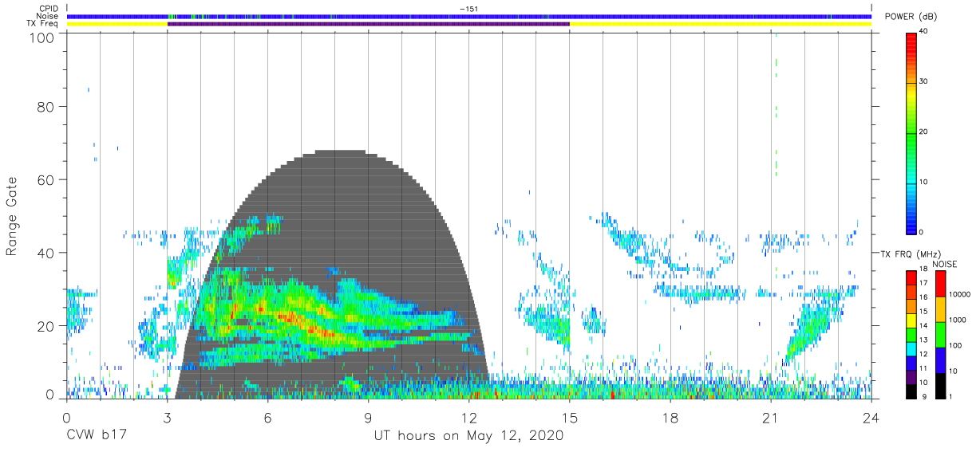Click the power scale value '30'

pos(923,81)
